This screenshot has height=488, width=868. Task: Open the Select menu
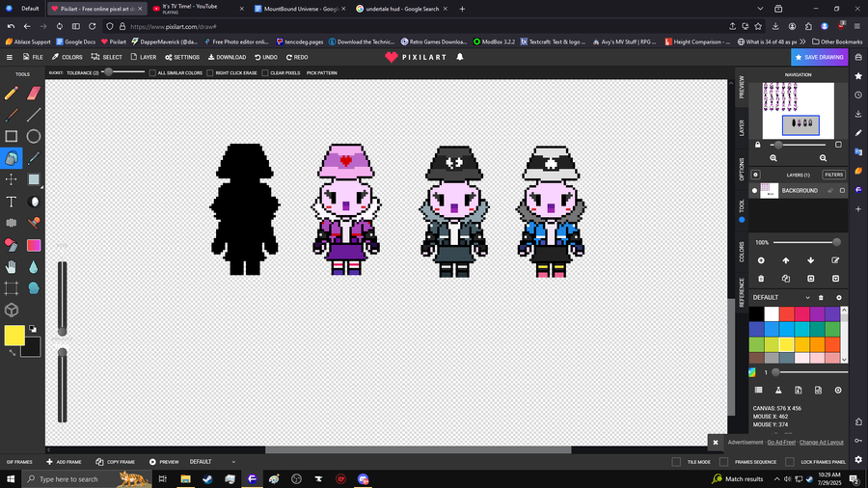click(x=107, y=57)
